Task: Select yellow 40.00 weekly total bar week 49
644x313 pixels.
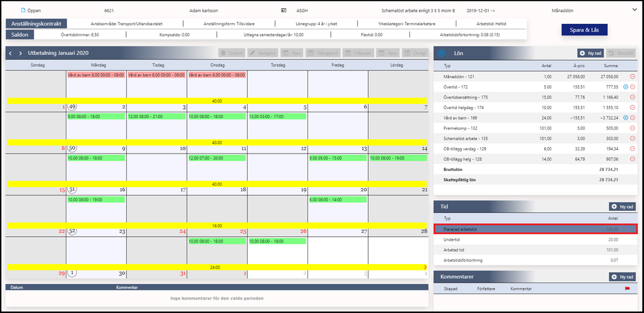Action: (x=217, y=101)
